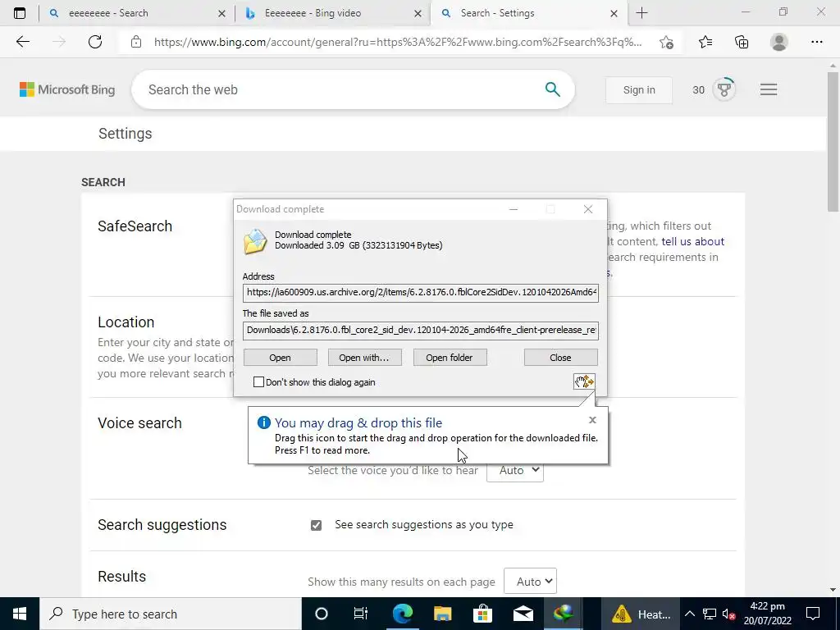Viewport: 840px width, 630px height.
Task: View site information lock icon
Action: coord(136,42)
